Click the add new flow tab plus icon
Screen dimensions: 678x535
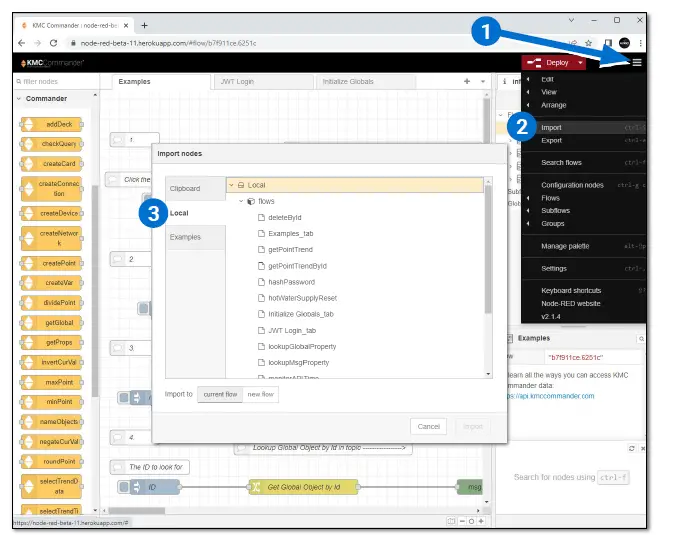pos(467,81)
